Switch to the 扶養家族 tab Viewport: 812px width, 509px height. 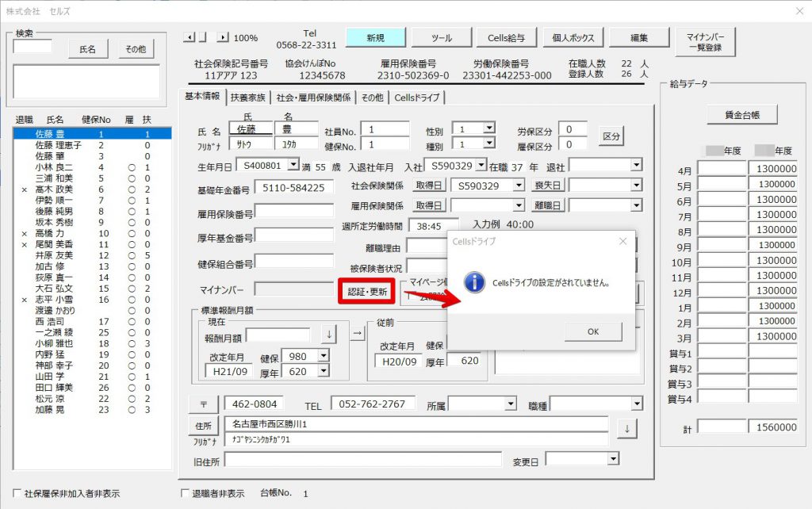point(248,98)
